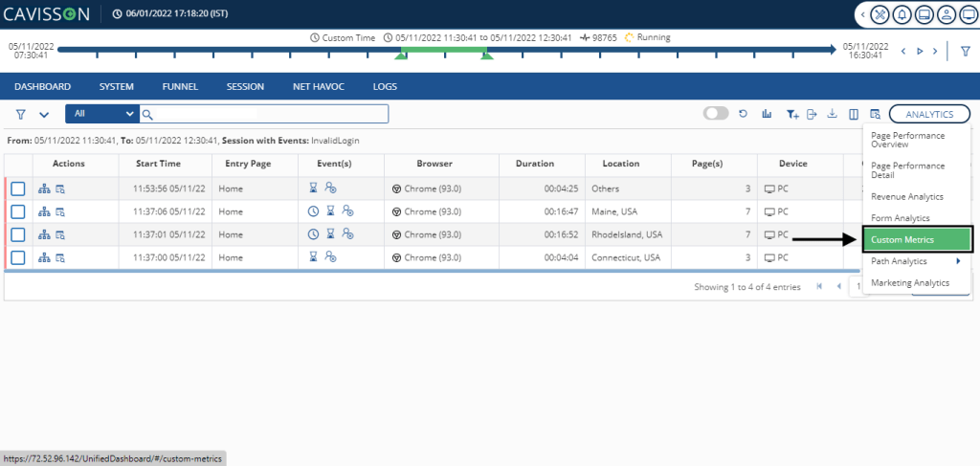Open the SESSION menu
Image resolution: width=980 pixels, height=466 pixels.
point(245,87)
